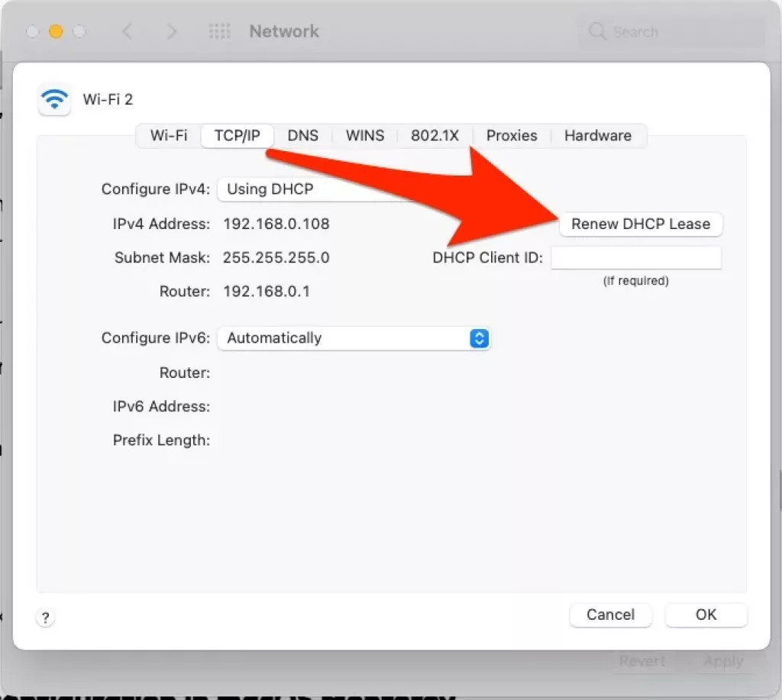Viewport: 782px width, 700px height.
Task: Click the Prefix Length label
Action: click(162, 440)
